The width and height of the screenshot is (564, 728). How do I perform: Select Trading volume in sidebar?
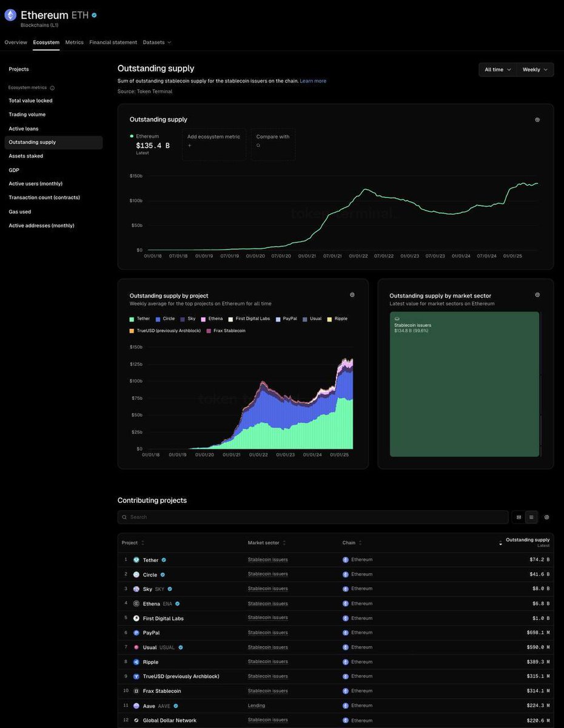coord(27,115)
